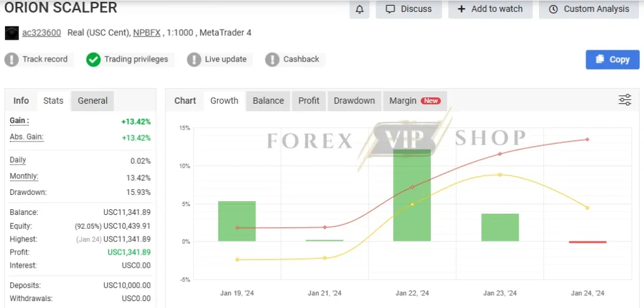Select the Chart tab
This screenshot has width=644, height=308.
pos(186,101)
